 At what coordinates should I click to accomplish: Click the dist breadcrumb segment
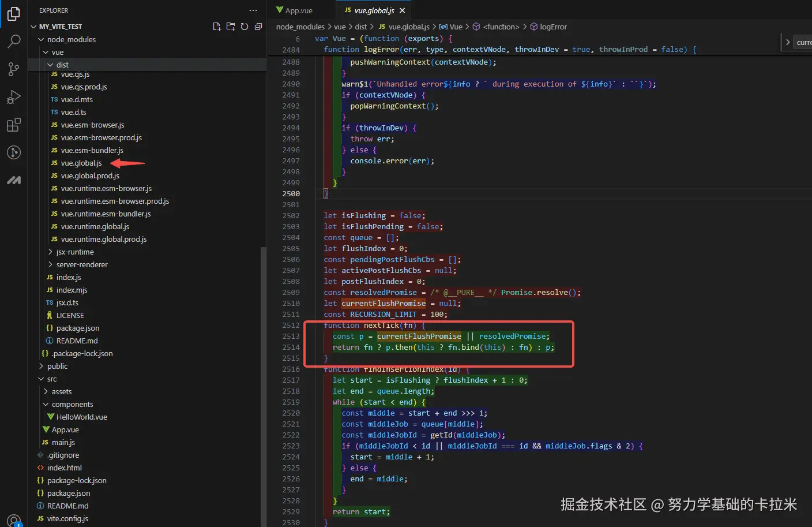361,27
